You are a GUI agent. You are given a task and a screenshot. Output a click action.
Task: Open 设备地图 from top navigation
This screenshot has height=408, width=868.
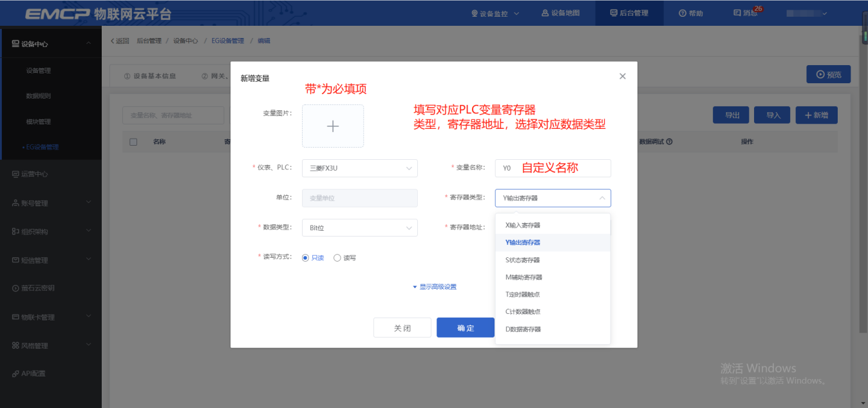click(x=560, y=13)
